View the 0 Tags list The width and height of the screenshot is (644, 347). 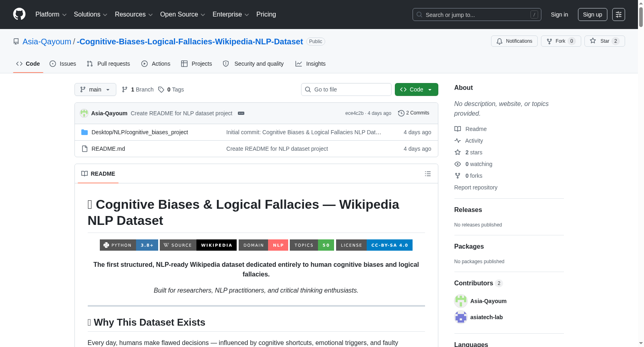coord(171,89)
